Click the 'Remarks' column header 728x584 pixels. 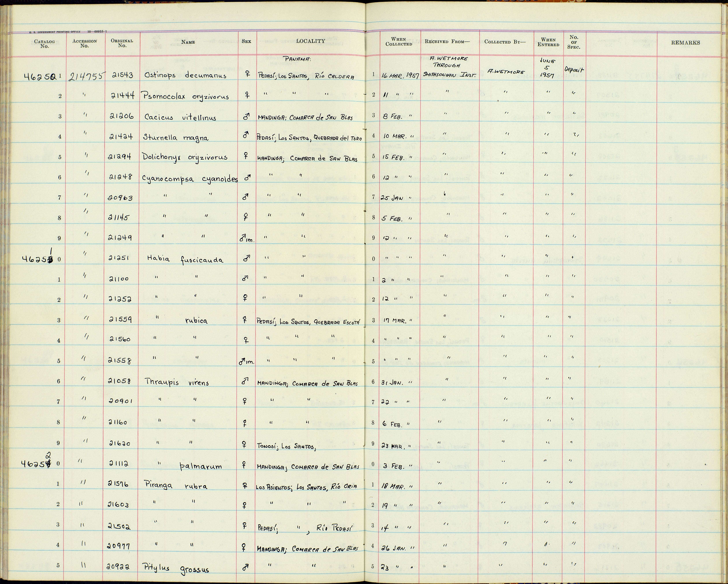(x=685, y=43)
